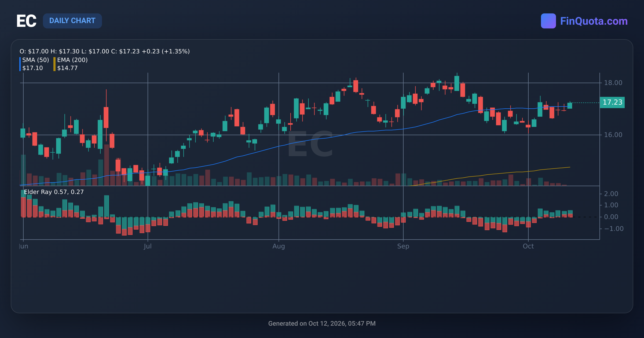644x338 pixels.
Task: Click the DAILY CHART badge
Action: coord(72,21)
